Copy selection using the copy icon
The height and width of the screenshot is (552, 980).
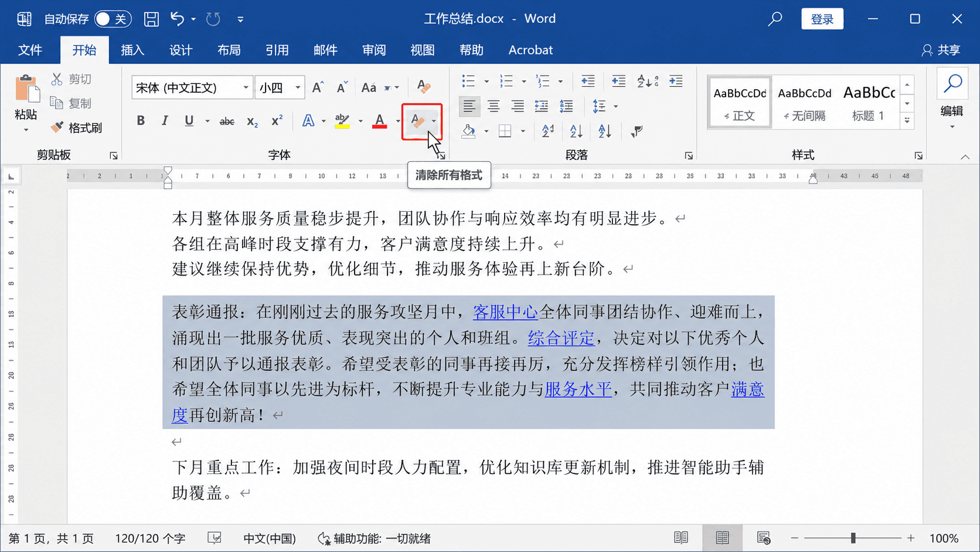click(x=57, y=103)
